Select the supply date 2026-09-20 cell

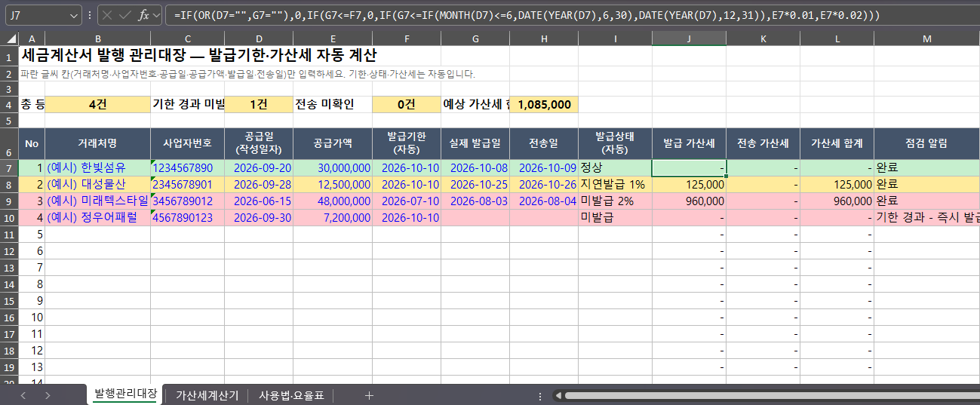[x=259, y=167]
